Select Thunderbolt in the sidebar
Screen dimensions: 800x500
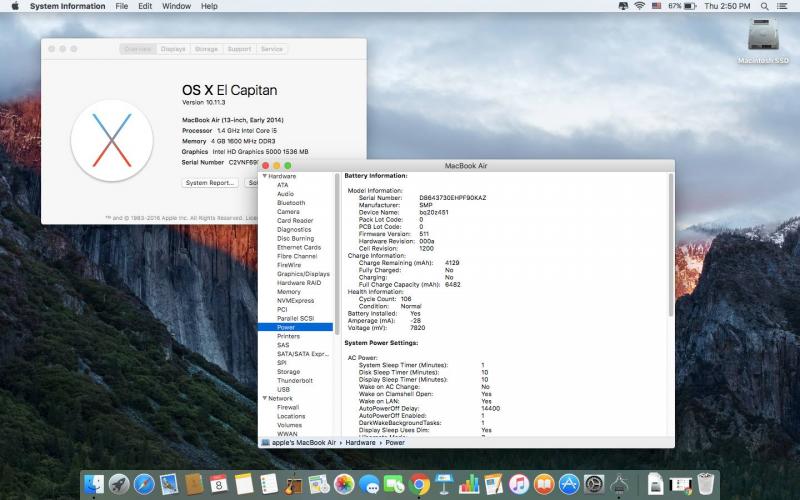pyautogui.click(x=295, y=381)
